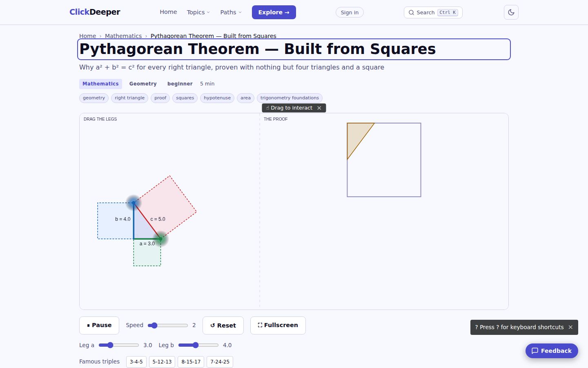The height and width of the screenshot is (368, 588).
Task: Click the 'squares' tag
Action: 185,98
